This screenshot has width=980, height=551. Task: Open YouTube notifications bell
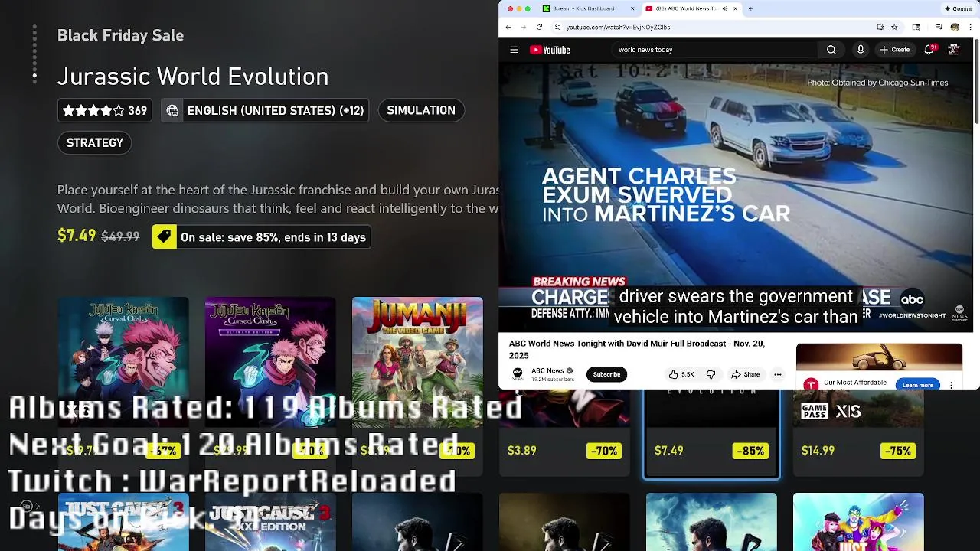point(929,50)
